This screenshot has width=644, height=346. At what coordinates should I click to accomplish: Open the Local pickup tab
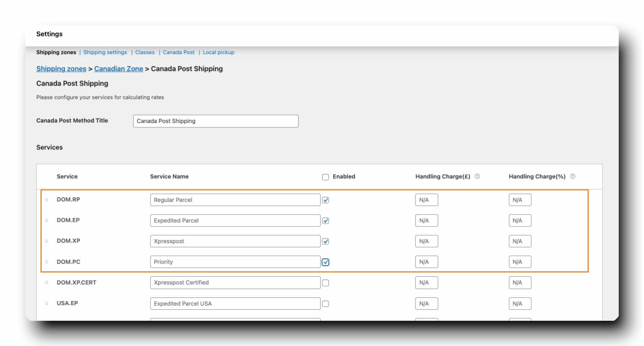218,52
